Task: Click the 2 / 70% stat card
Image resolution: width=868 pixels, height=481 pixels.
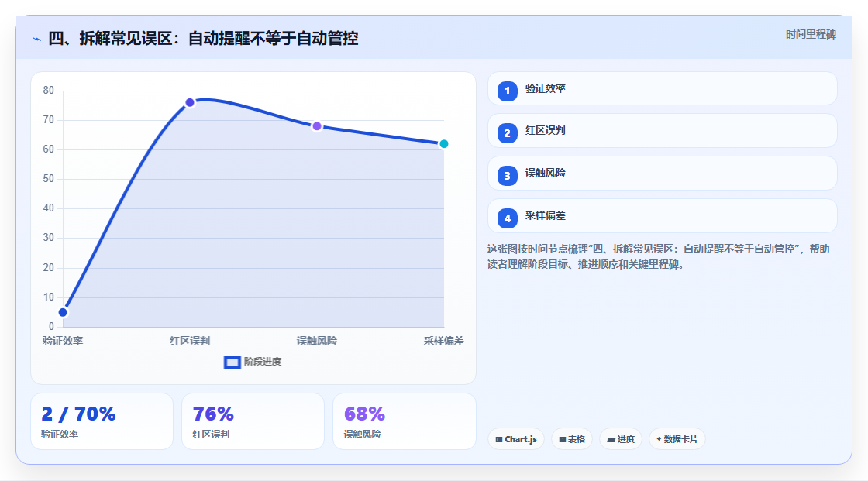Action: pyautogui.click(x=102, y=421)
